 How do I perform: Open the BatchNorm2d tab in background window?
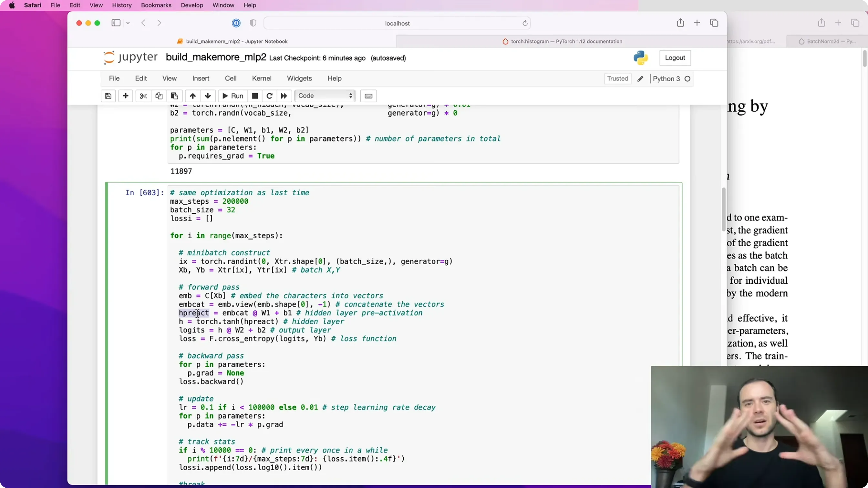[x=827, y=41]
